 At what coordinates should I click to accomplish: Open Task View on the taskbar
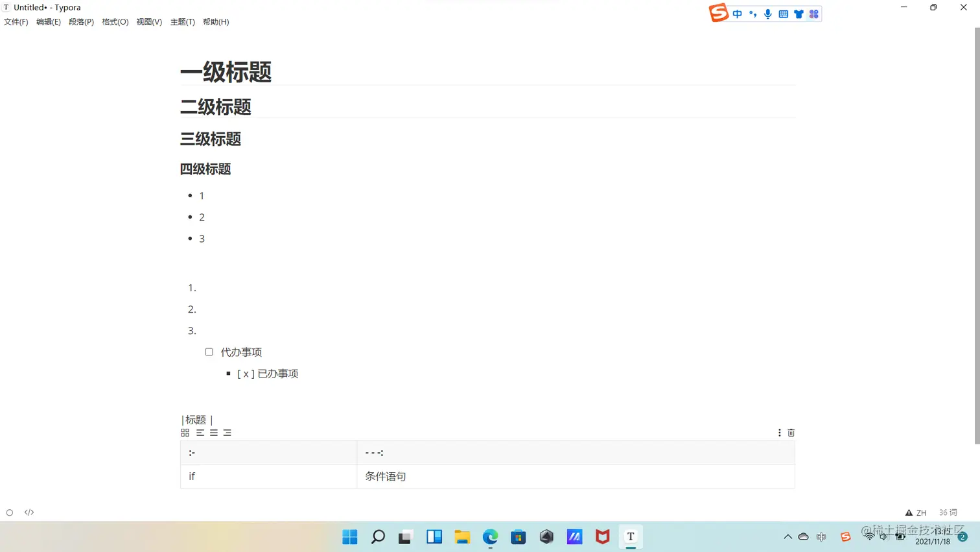pyautogui.click(x=406, y=536)
